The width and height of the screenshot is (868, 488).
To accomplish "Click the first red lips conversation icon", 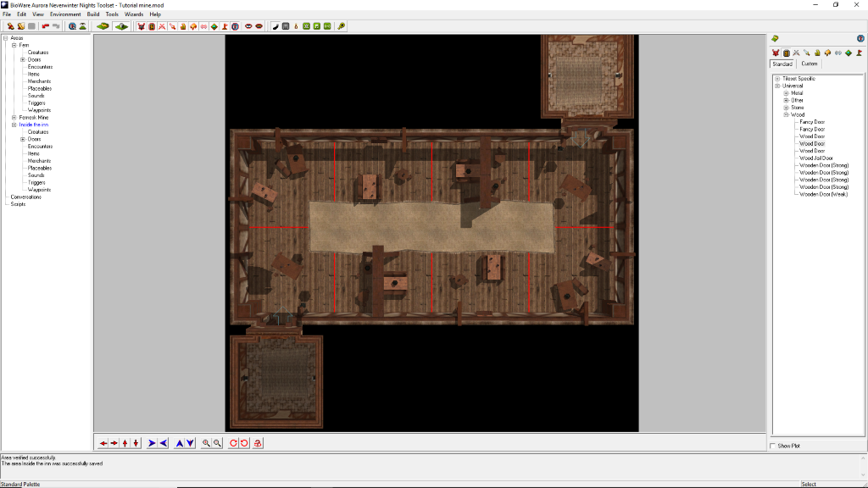I will click(x=248, y=26).
